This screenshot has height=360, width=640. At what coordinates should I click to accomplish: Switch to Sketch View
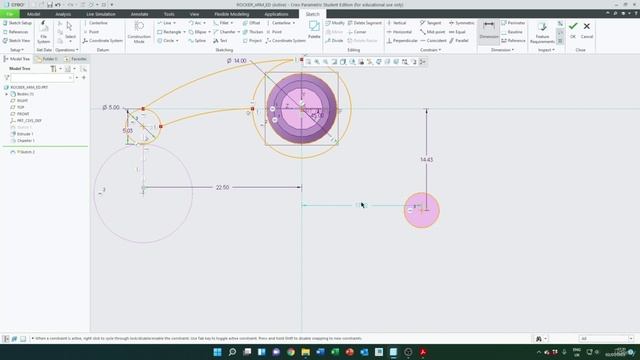click(x=16, y=41)
